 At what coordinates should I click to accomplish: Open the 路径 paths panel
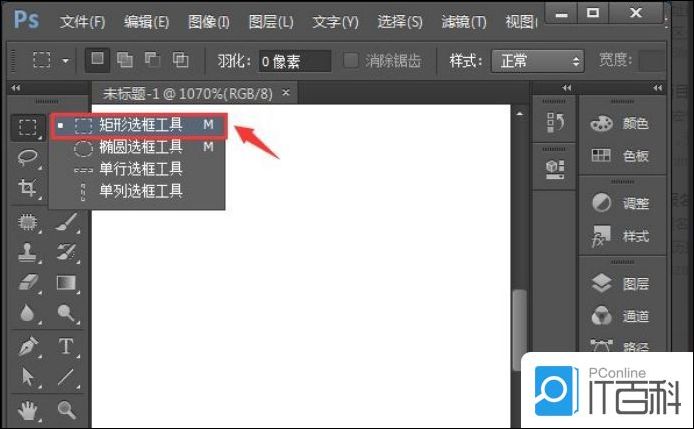coord(620,346)
